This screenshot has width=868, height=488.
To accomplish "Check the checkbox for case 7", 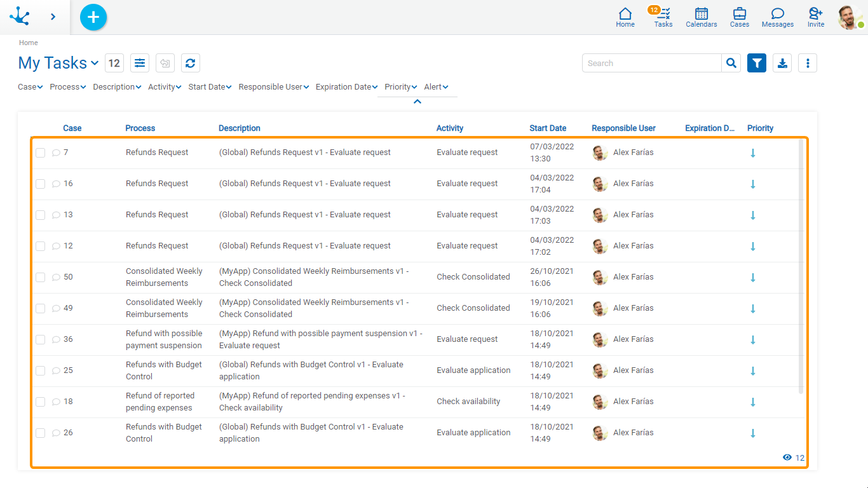I will click(41, 152).
